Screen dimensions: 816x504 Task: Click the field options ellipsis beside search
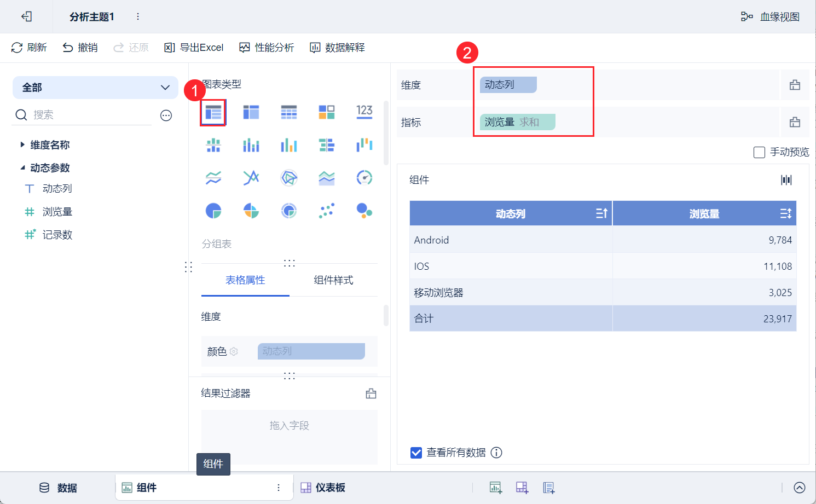(166, 115)
